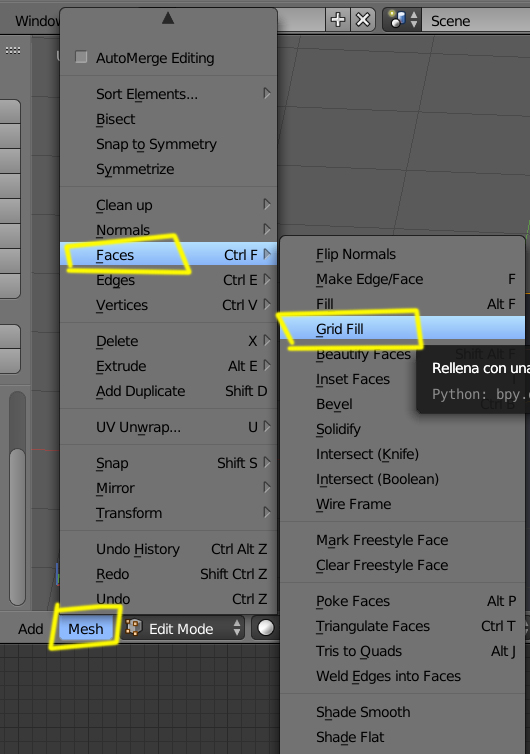
Task: Select Mark Freestyle Face
Action: (x=402, y=540)
